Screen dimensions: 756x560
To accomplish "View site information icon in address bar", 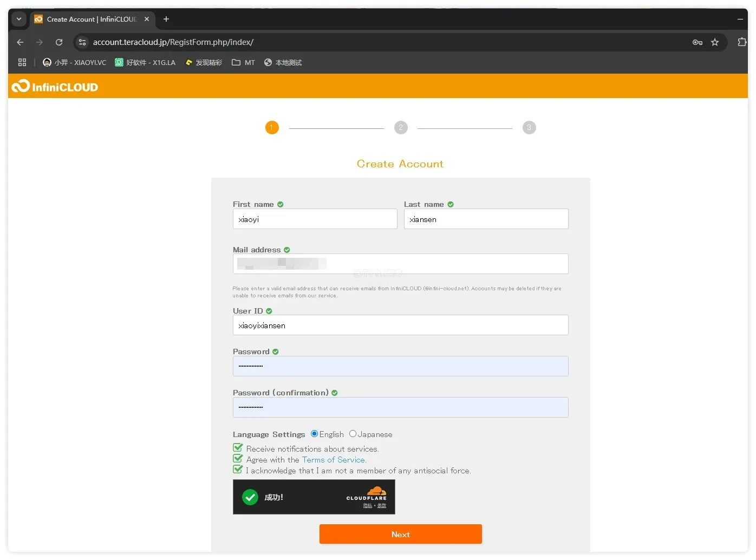I will coord(82,42).
